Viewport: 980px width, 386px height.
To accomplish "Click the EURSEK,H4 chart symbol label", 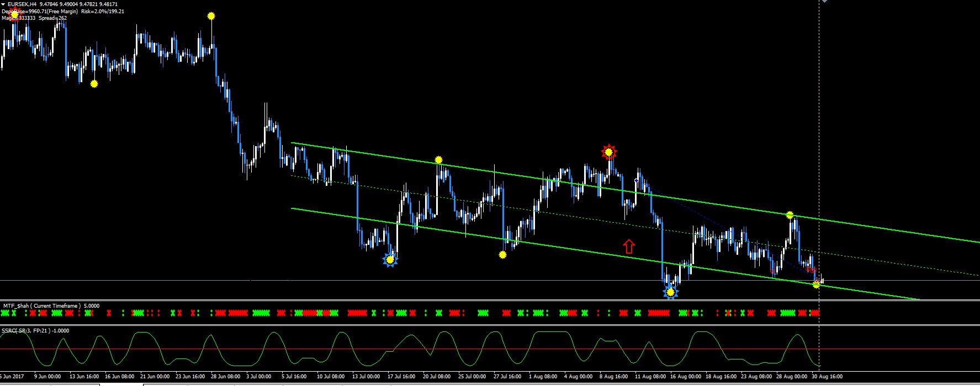I will [22, 4].
